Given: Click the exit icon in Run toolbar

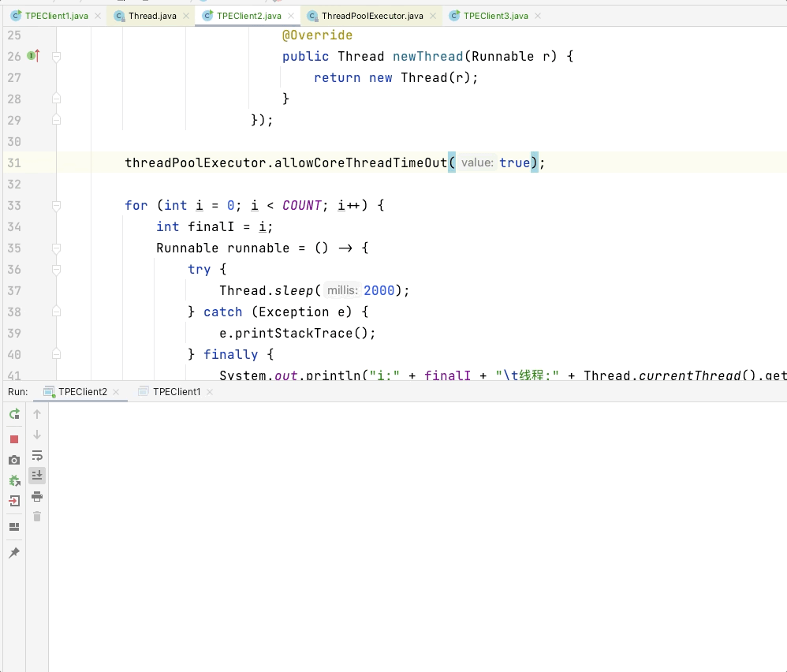Looking at the screenshot, I should click(14, 500).
